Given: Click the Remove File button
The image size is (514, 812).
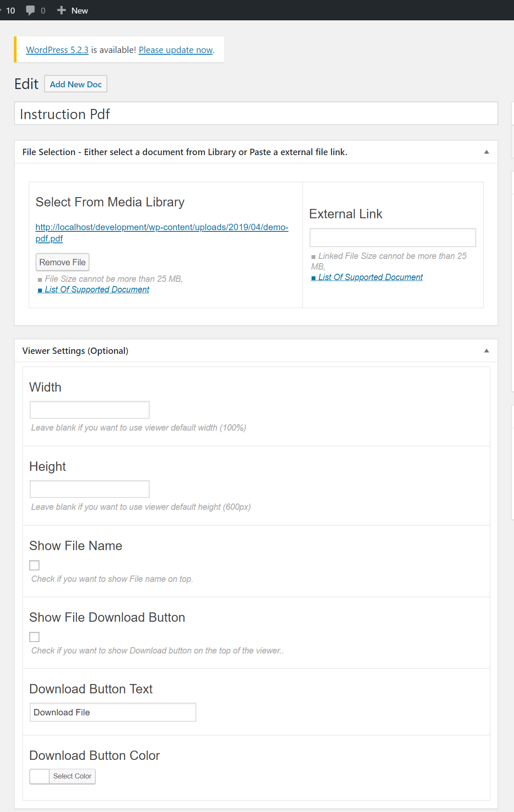Looking at the screenshot, I should pyautogui.click(x=62, y=262).
